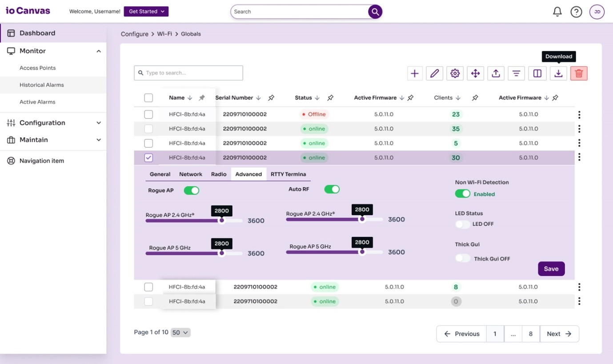
Task: Open the Get Started dropdown
Action: click(x=146, y=12)
